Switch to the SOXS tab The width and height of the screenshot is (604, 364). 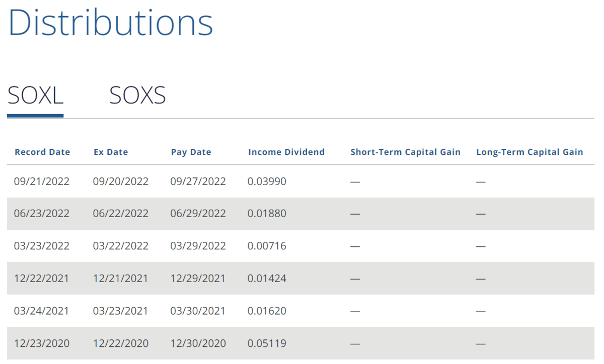point(137,96)
